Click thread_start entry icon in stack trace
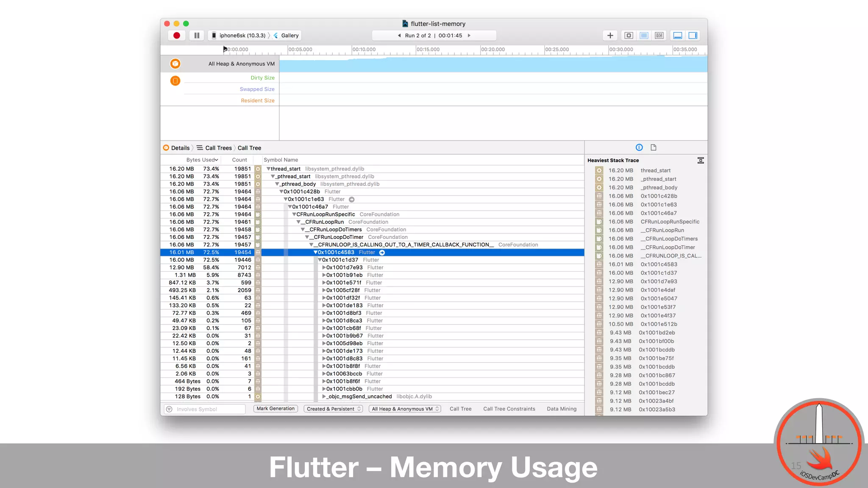This screenshot has width=868, height=488. pyautogui.click(x=599, y=171)
